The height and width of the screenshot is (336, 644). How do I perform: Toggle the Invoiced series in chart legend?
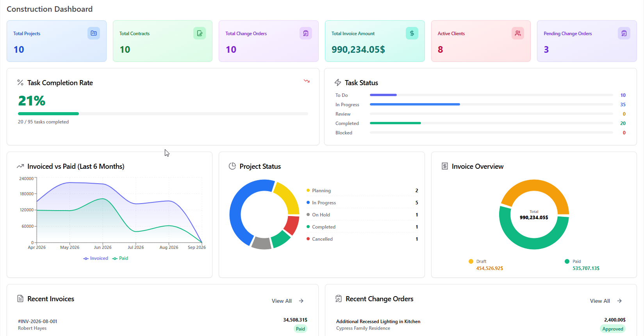96,258
